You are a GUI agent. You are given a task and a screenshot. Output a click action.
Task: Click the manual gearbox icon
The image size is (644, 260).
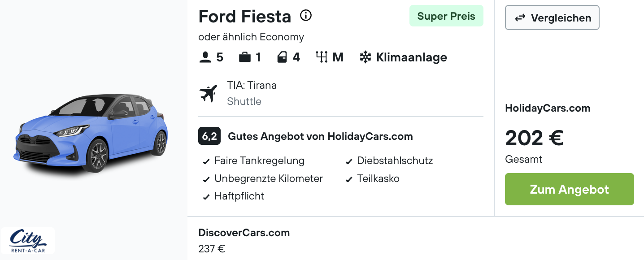pyautogui.click(x=322, y=57)
